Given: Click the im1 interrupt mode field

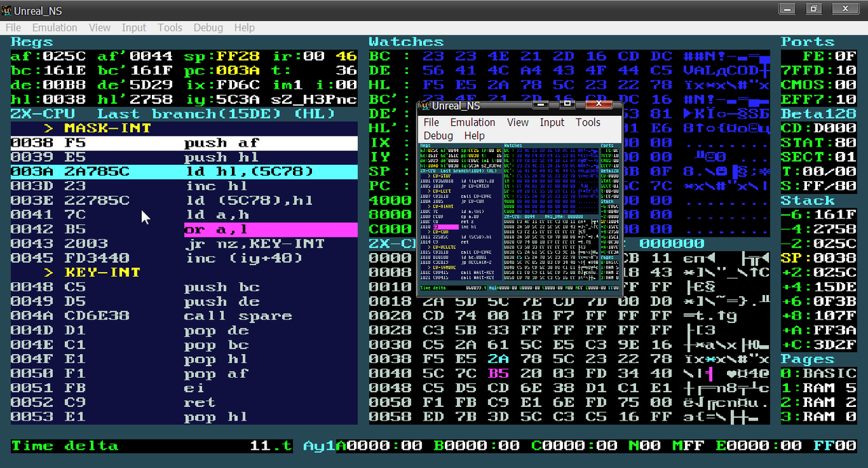Looking at the screenshot, I should point(287,85).
